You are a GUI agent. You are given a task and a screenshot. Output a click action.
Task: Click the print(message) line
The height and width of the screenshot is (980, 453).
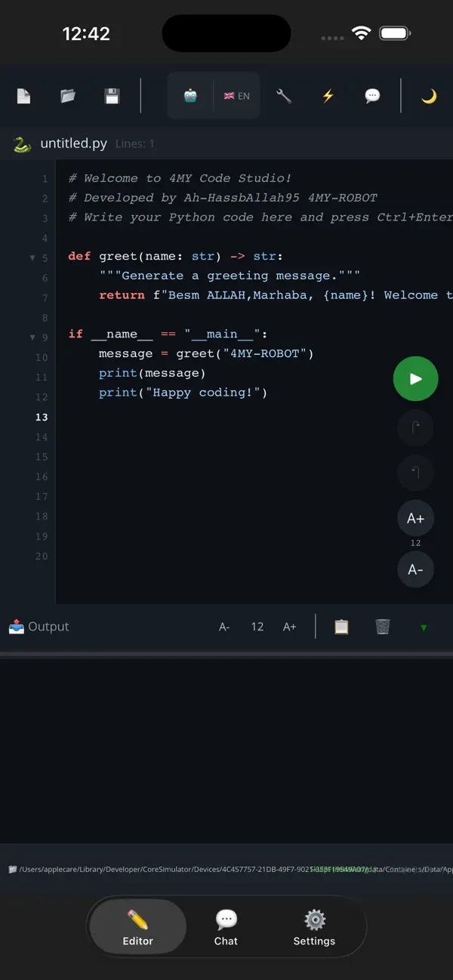point(153,373)
